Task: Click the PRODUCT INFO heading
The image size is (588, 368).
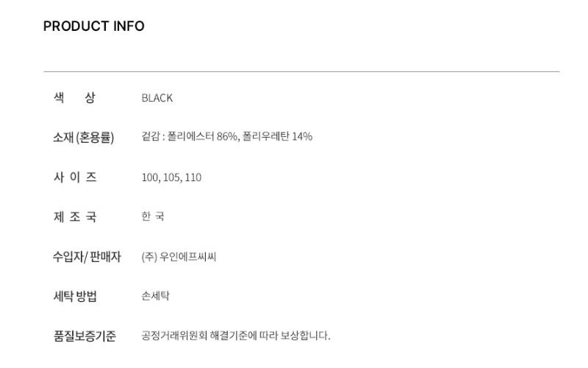Action: pos(94,26)
